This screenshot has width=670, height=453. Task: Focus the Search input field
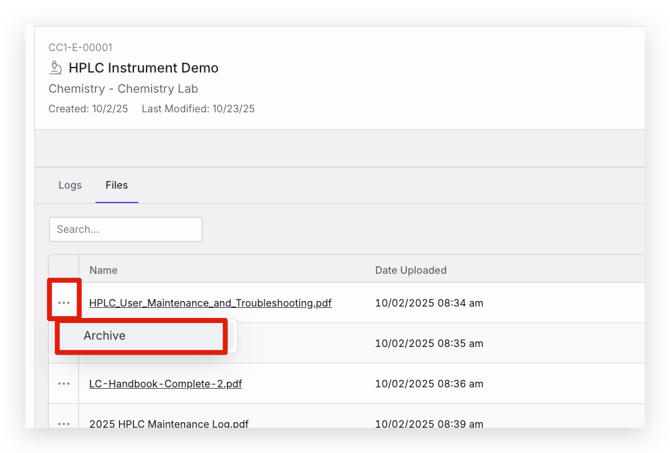point(125,229)
